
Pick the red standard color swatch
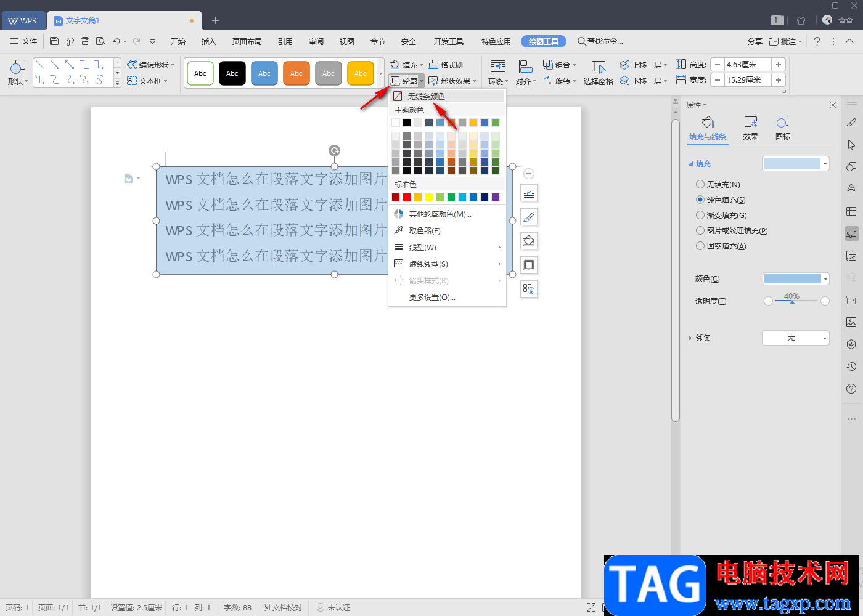point(407,197)
